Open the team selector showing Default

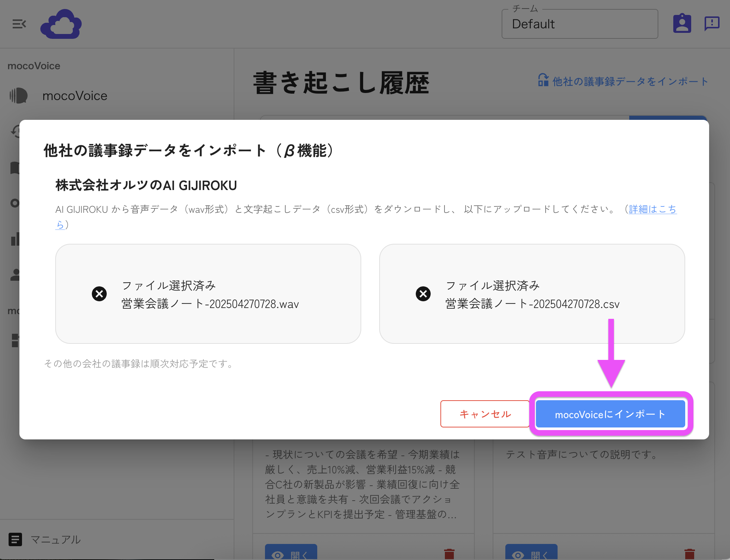580,24
